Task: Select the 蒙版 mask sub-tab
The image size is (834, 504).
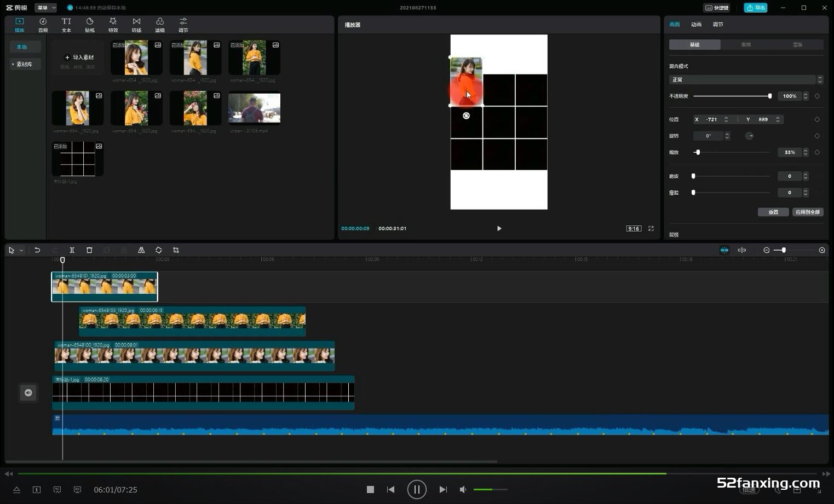Action: [797, 45]
